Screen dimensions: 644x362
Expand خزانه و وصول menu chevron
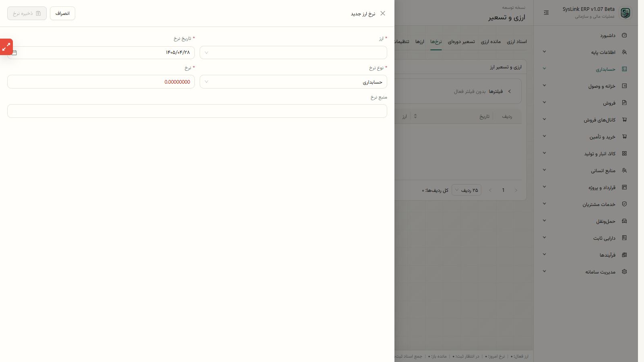[x=544, y=85]
